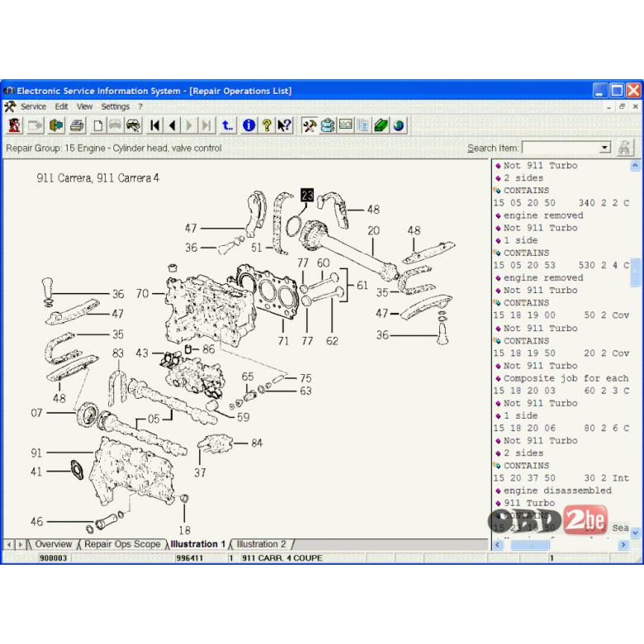Switch to the Repair Ops Scope tab

[x=122, y=544]
